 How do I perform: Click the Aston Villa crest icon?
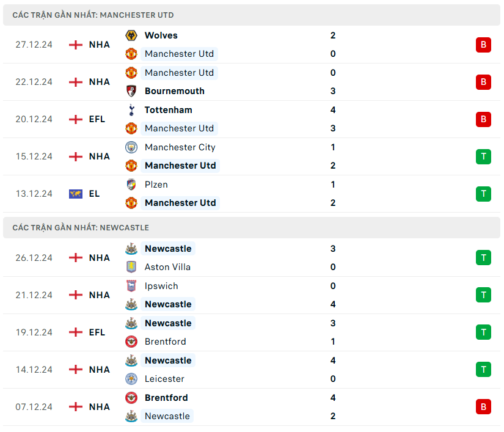point(131,267)
